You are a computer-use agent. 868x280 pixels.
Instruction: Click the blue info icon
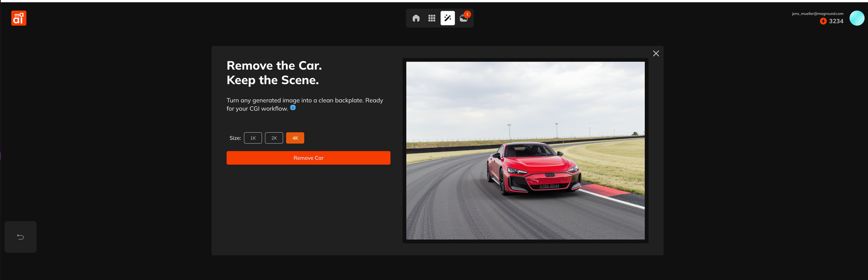(x=293, y=108)
